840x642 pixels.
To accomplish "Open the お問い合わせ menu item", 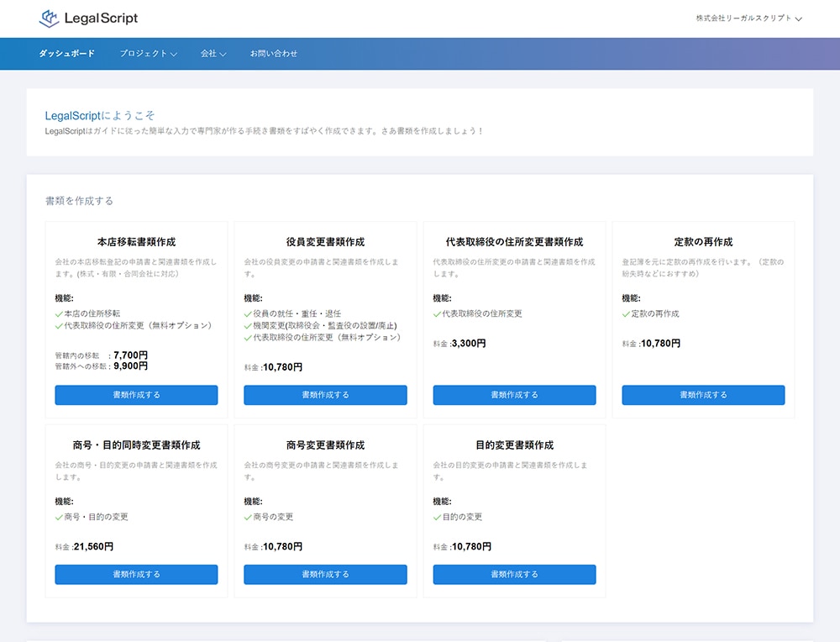I will pyautogui.click(x=274, y=54).
